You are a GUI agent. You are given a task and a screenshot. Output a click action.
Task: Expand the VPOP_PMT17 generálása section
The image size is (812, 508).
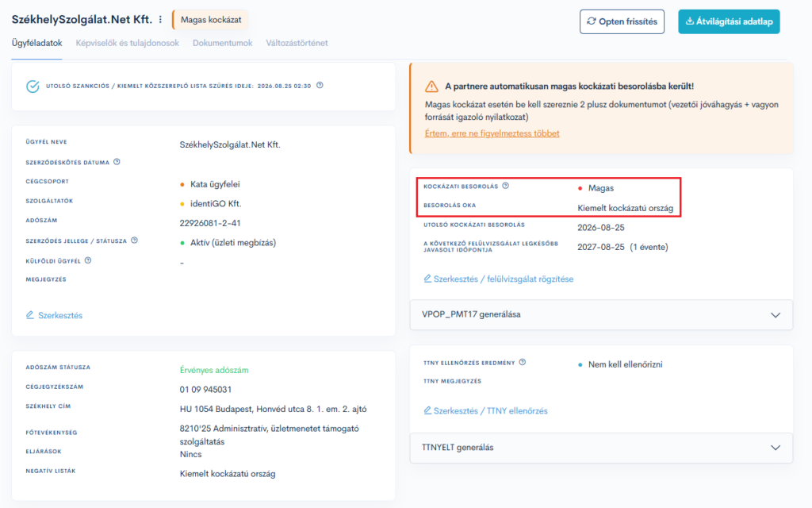[x=601, y=314]
